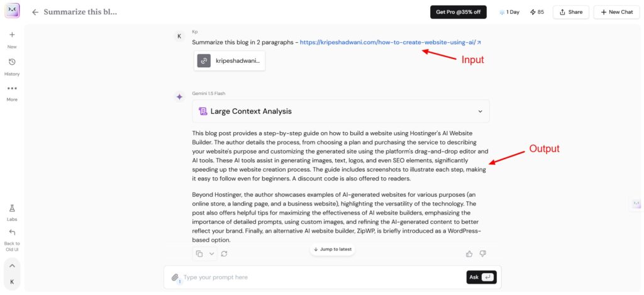Open the History panel
644x295 pixels.
coord(12,62)
